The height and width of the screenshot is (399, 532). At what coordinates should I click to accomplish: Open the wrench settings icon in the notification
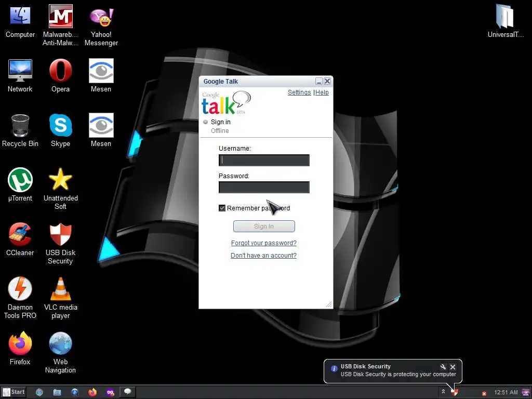[443, 367]
